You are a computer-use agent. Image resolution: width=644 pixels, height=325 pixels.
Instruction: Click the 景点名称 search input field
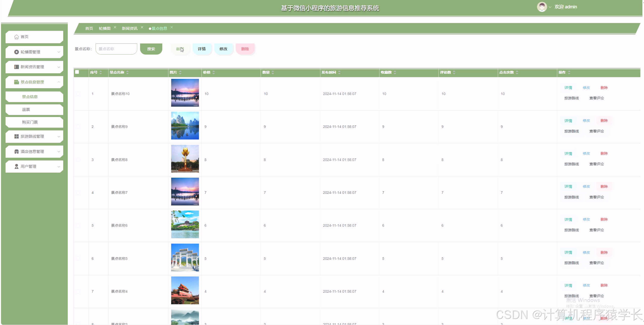pos(116,49)
